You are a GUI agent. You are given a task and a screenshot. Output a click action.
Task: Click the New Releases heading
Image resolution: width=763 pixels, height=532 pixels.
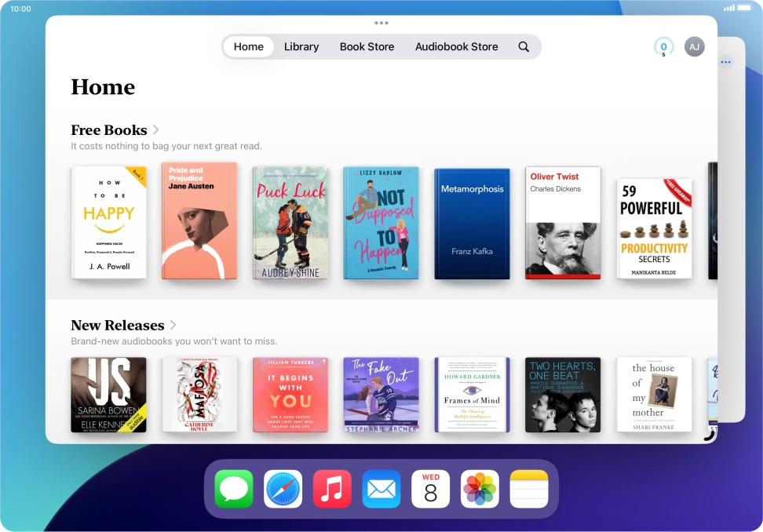(118, 325)
